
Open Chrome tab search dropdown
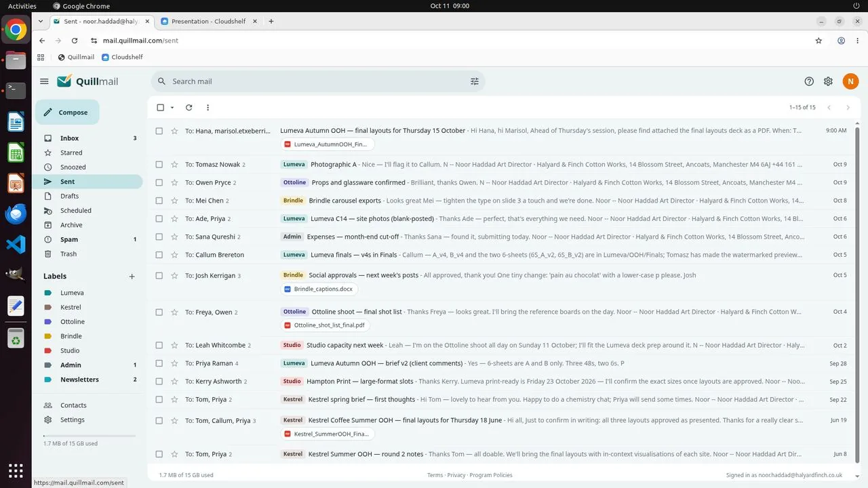click(41, 21)
